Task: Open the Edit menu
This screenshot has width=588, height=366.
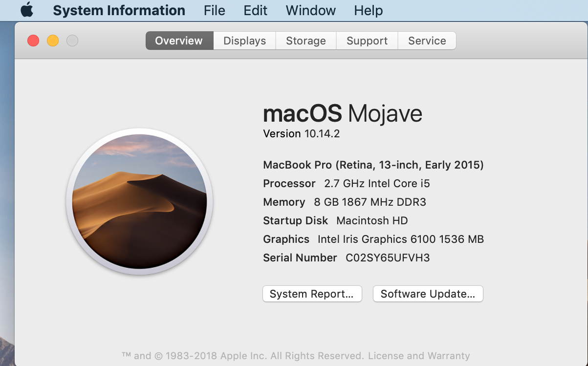Action: tap(256, 10)
